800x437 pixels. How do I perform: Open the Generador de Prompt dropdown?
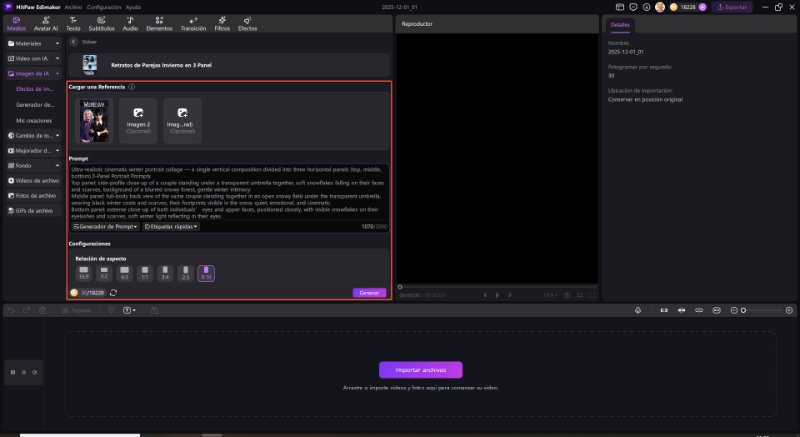point(106,226)
